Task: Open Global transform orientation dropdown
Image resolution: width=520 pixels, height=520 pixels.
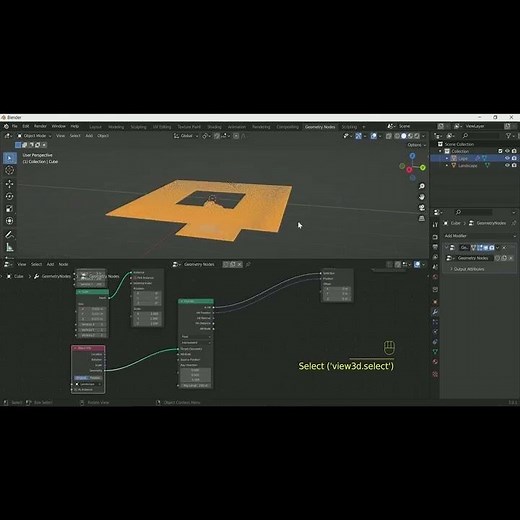Action: [186, 136]
